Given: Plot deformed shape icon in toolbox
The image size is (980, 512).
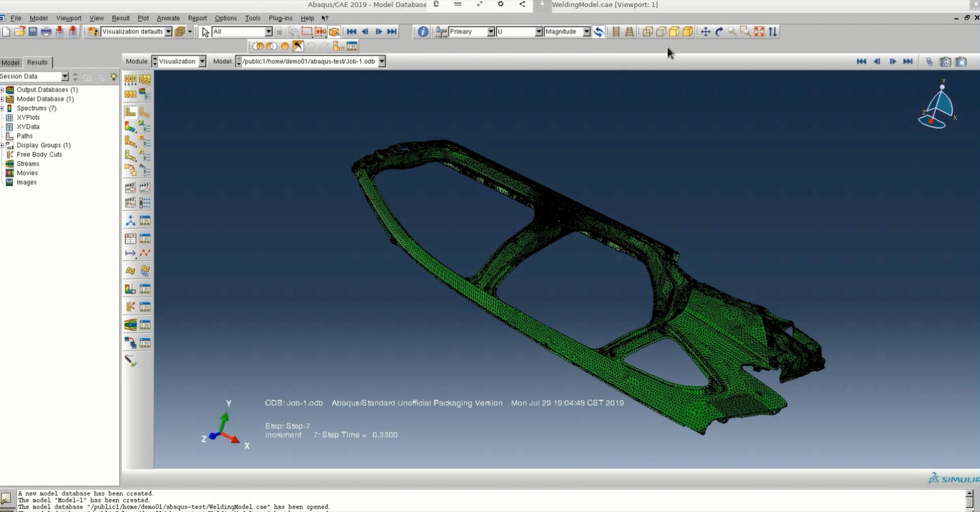Looking at the screenshot, I should pos(144,112).
